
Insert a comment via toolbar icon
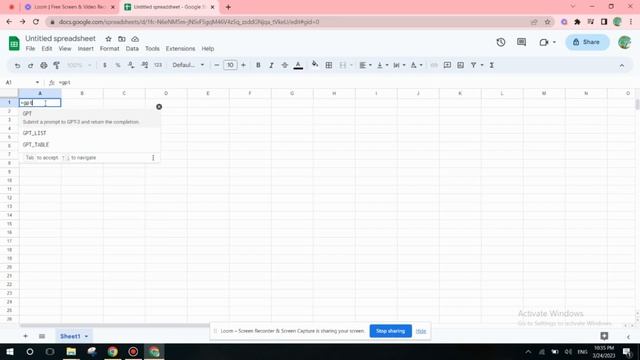(x=447, y=65)
